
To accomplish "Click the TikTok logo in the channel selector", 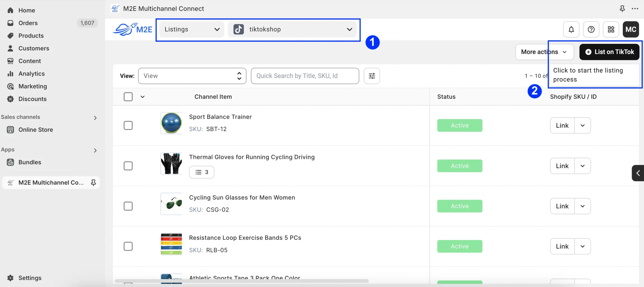I will tap(238, 29).
